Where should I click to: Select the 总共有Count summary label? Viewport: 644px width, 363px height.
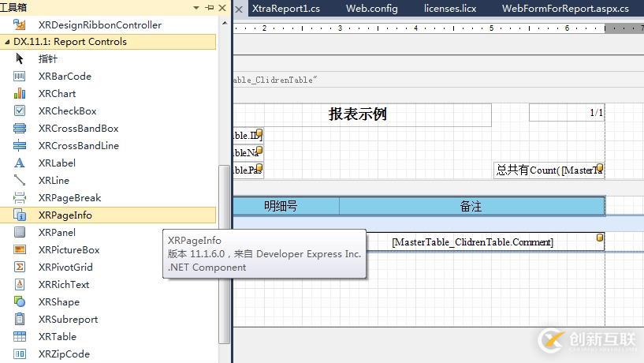click(549, 170)
